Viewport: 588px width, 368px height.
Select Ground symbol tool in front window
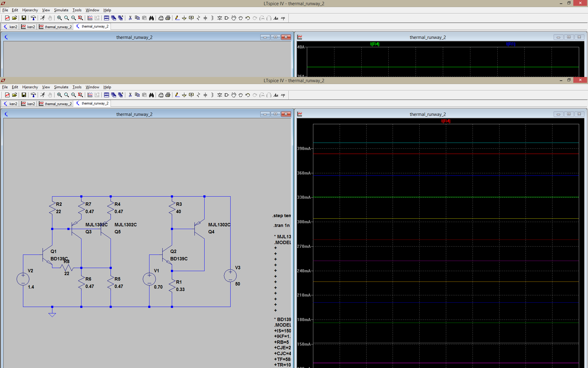184,95
